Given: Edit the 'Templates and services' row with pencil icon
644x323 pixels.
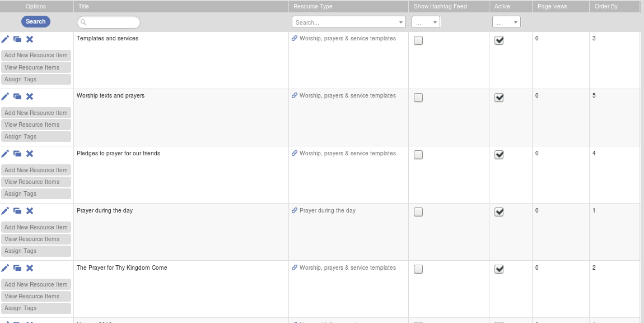Looking at the screenshot, I should click(x=5, y=39).
